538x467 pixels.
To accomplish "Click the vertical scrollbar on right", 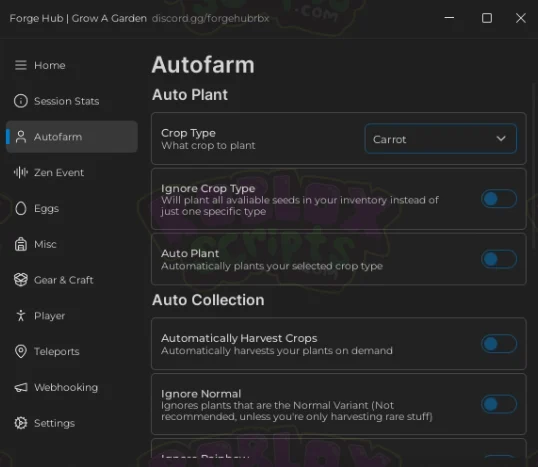I will (534, 165).
